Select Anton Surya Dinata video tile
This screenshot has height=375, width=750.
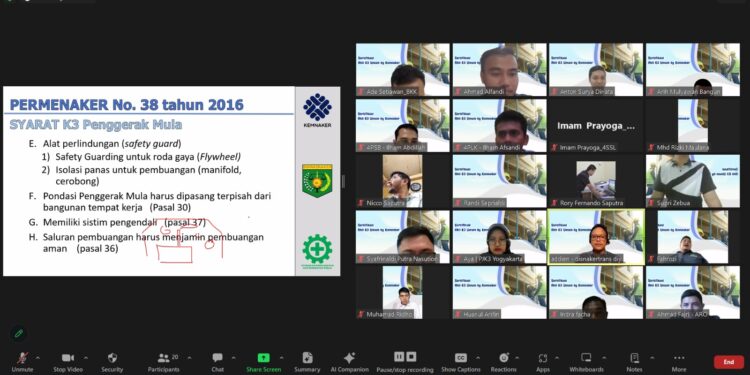pos(596,70)
